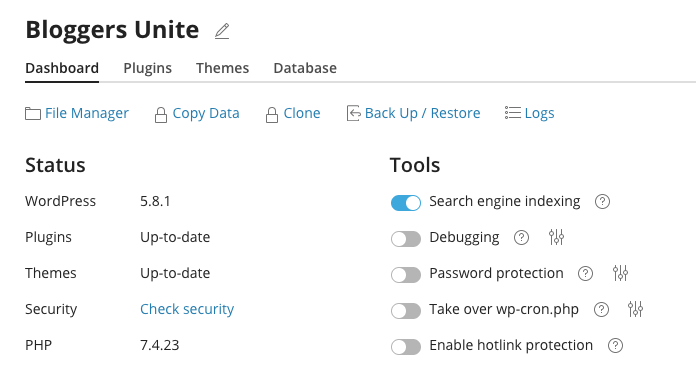Screen dimensions: 696x372
Task: Open Password protection settings sliders icon
Action: [620, 273]
